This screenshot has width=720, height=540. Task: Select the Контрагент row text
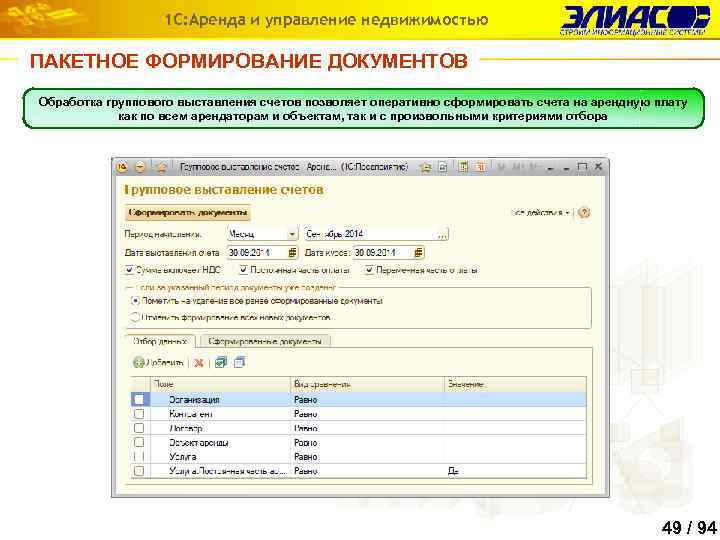[x=191, y=414]
